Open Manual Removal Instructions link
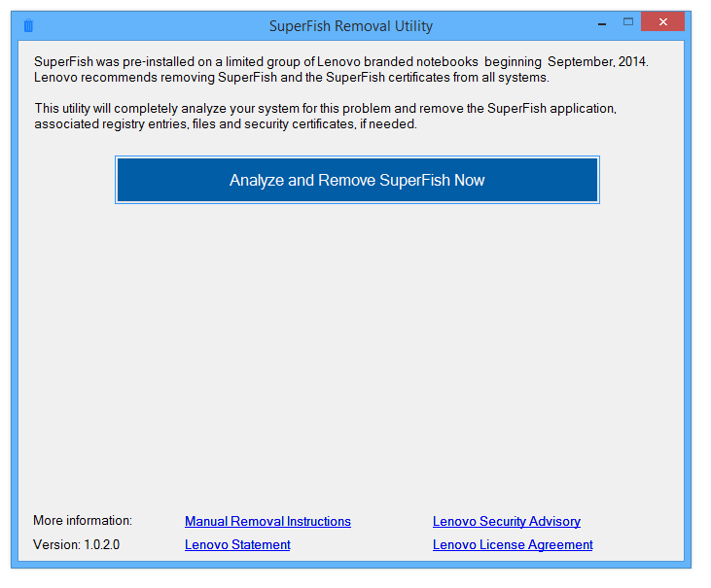This screenshot has height=588, width=711. (267, 521)
